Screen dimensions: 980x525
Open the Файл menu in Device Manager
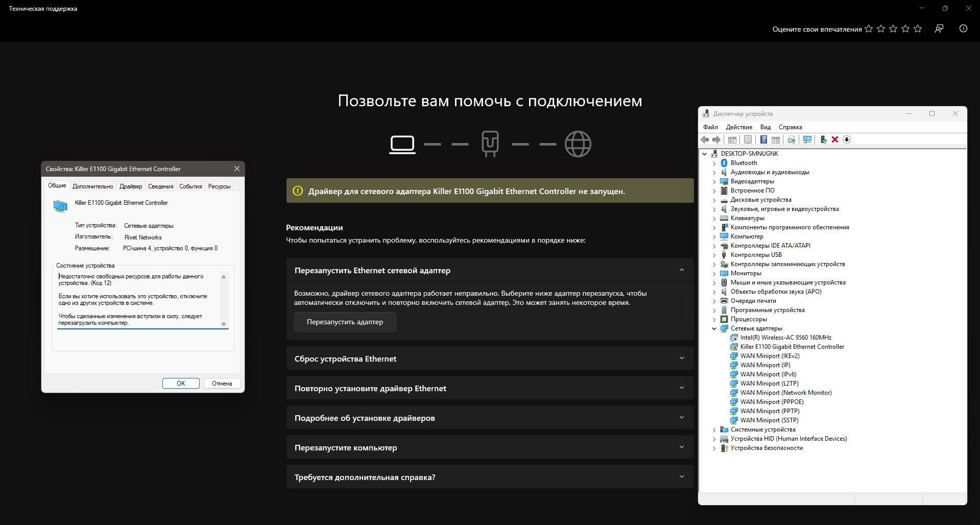[x=710, y=127]
